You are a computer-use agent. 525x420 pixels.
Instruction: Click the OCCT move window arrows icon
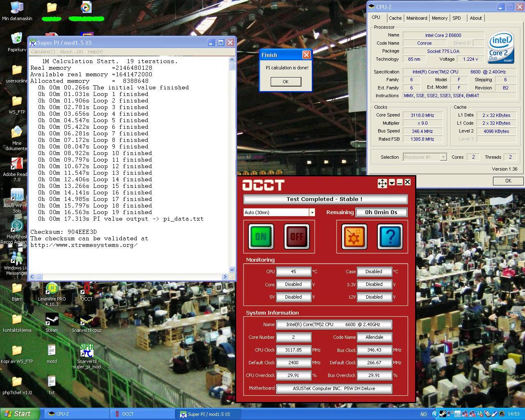tap(382, 183)
